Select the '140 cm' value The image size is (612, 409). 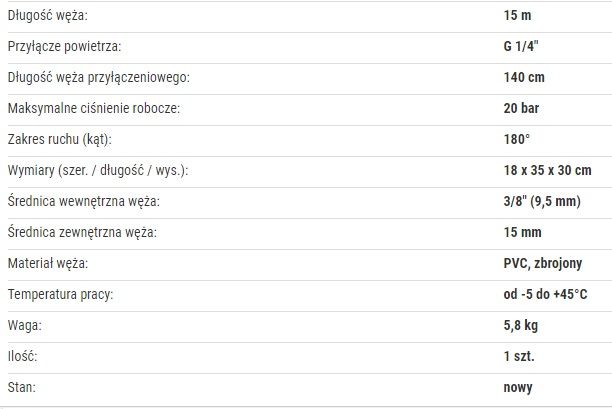coord(524,77)
